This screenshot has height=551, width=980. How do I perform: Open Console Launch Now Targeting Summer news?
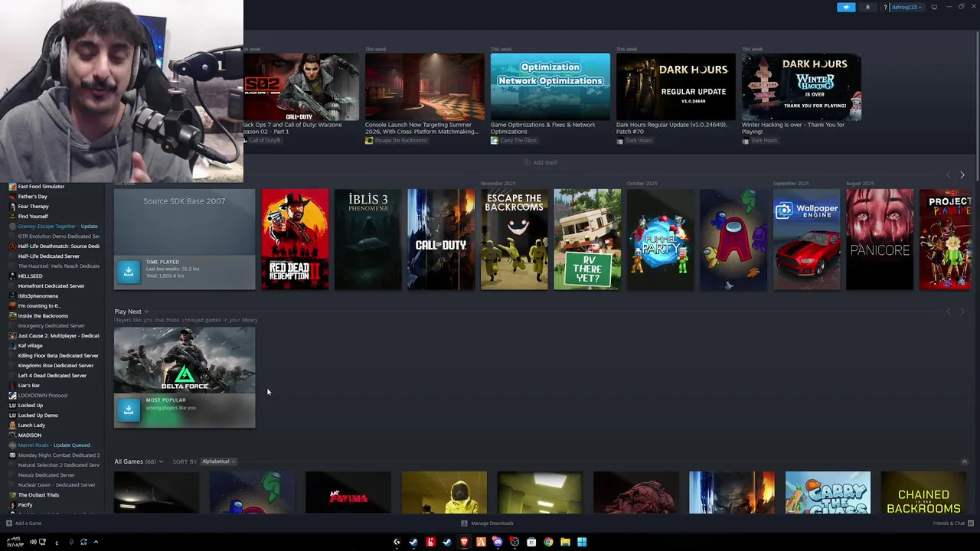422,128
